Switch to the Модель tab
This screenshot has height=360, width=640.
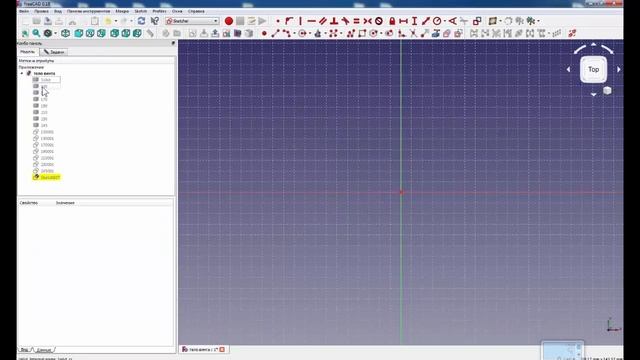[x=28, y=52]
